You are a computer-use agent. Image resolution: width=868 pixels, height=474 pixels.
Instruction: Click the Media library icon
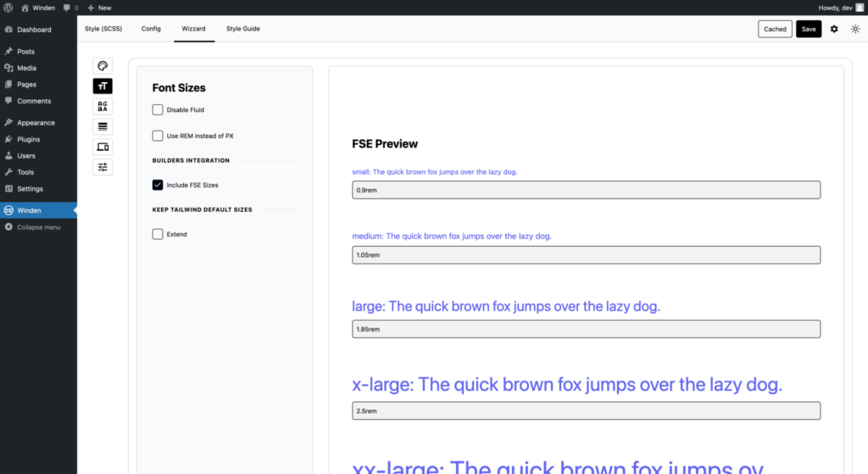point(8,68)
